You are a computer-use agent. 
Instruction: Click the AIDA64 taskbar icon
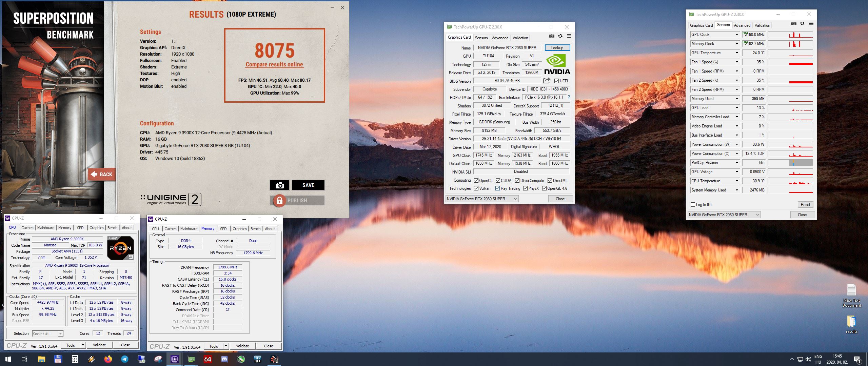[x=208, y=359]
